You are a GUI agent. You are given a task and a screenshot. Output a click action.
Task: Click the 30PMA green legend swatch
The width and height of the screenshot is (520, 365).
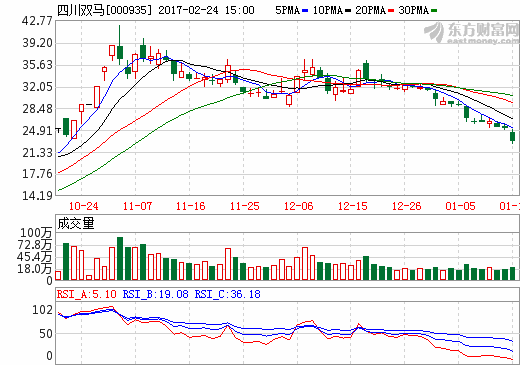coord(434,11)
